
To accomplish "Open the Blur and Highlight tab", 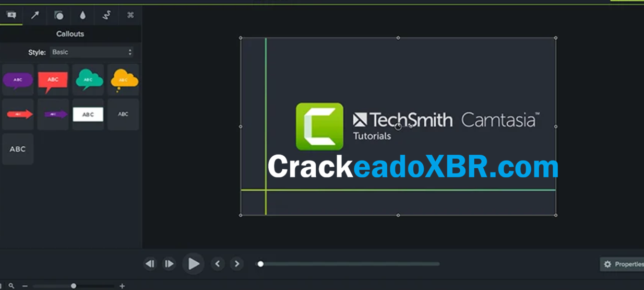I will [x=82, y=15].
